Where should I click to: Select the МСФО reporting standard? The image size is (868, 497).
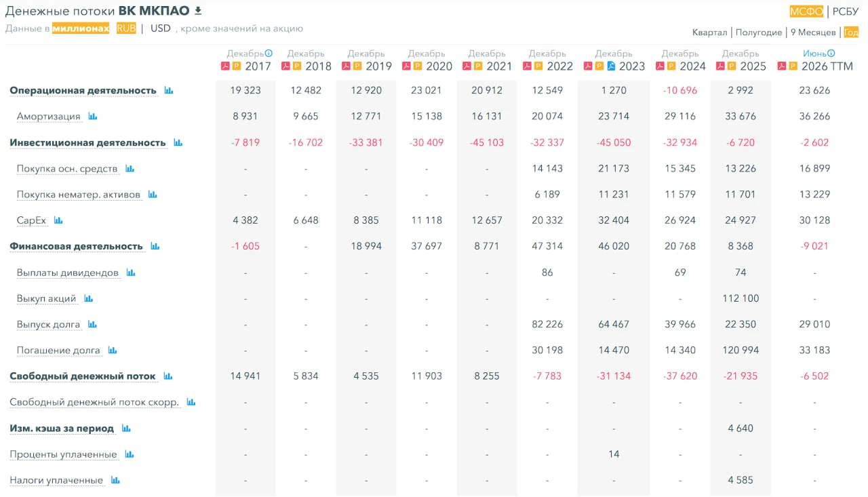coord(806,11)
